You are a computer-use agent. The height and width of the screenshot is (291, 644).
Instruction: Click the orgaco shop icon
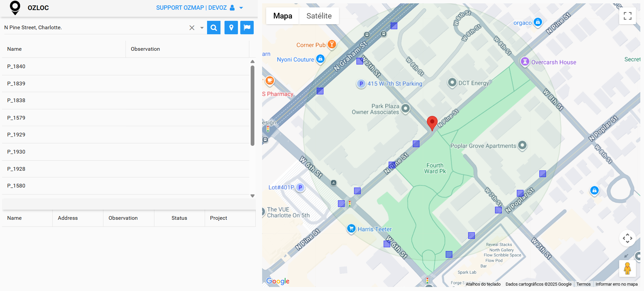(538, 22)
